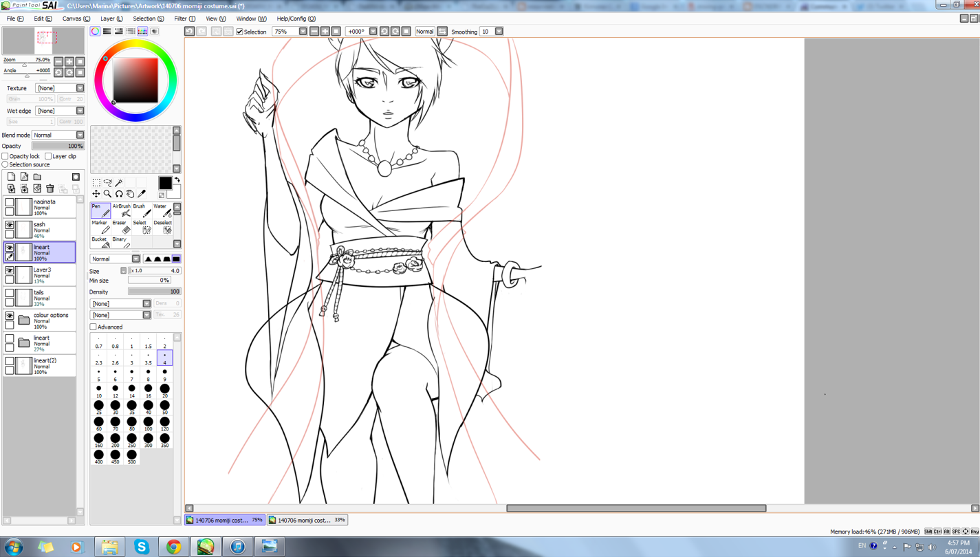The width and height of the screenshot is (980, 557).
Task: Open the Smoothing level dropdown
Action: point(499,32)
